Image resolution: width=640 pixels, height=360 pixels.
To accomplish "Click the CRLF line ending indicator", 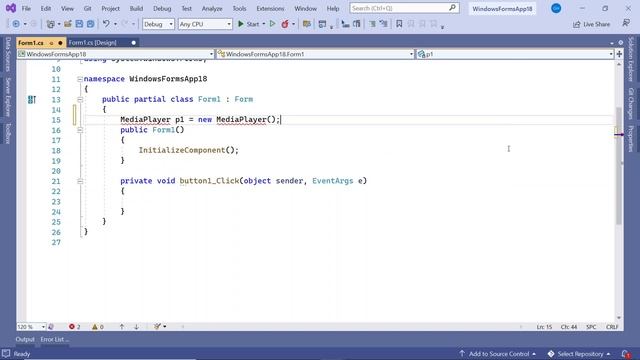I will [612, 327].
